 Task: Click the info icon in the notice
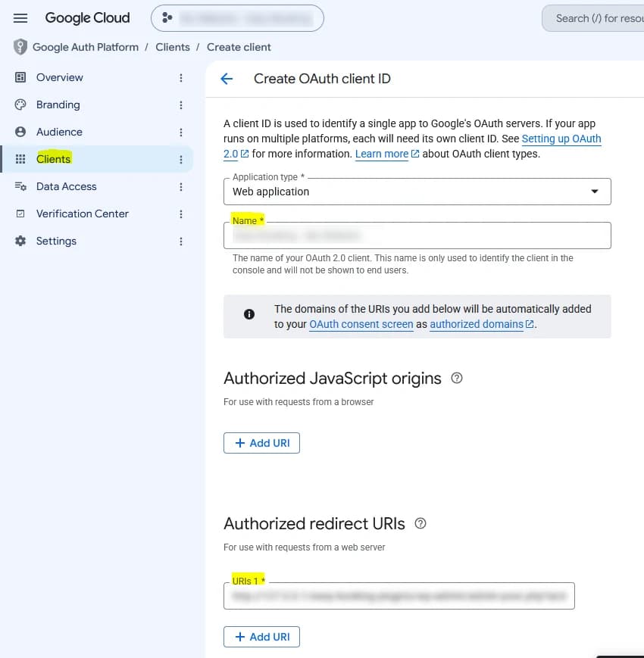[x=249, y=314]
